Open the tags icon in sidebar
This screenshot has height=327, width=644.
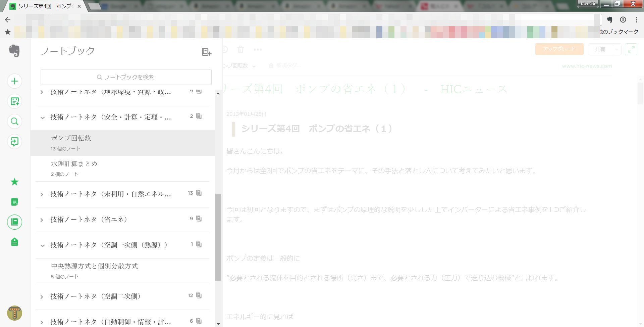click(x=14, y=242)
